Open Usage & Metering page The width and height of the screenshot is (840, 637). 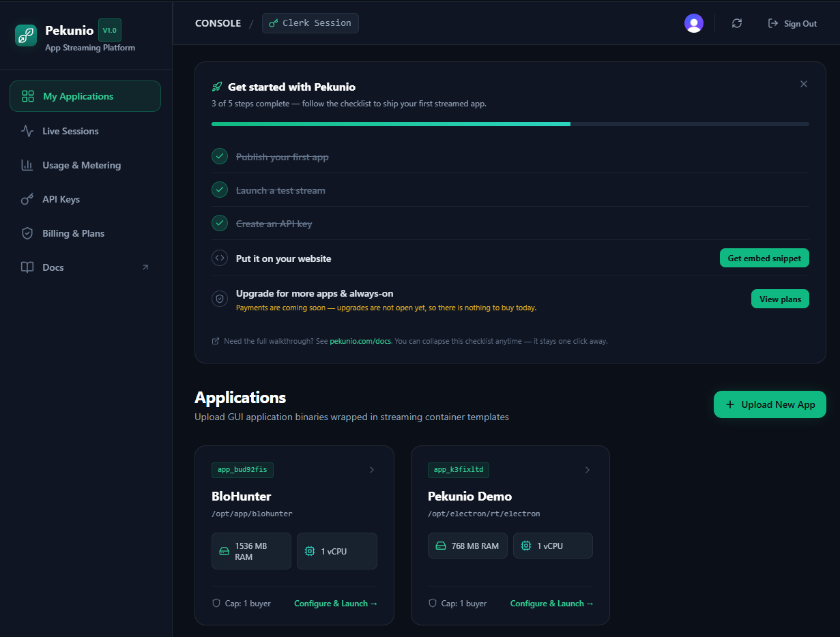click(x=85, y=165)
